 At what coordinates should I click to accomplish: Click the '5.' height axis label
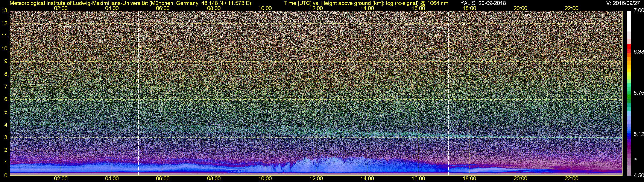point(6,112)
